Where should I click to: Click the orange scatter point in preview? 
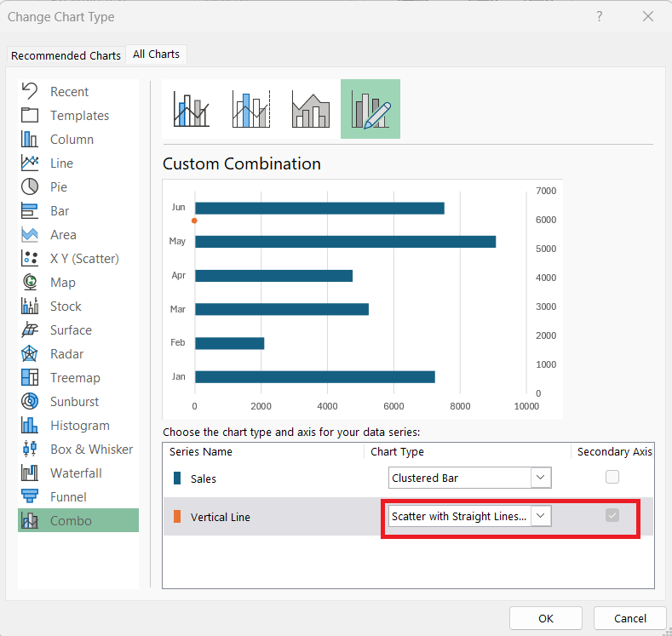194,221
